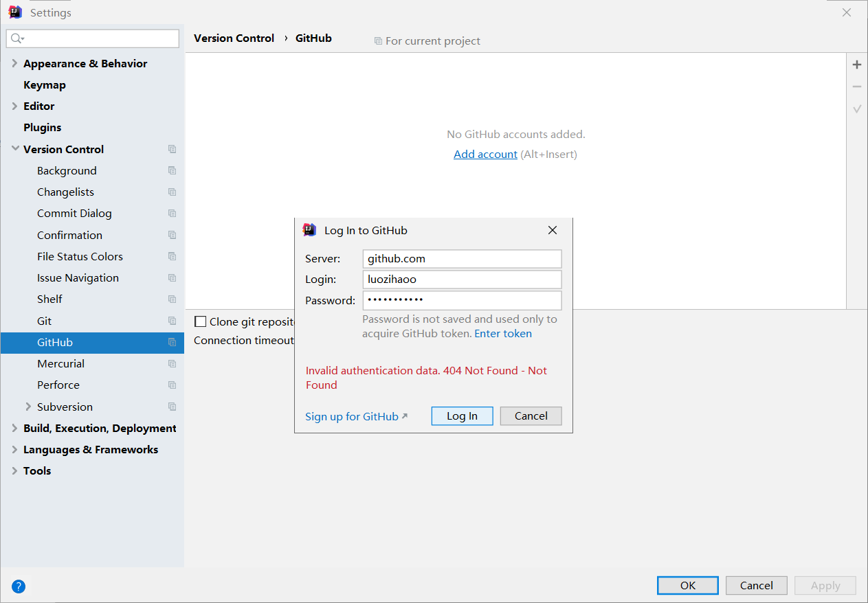
Task: Click project-level icon beside Issue Navigation
Action: 172,278
